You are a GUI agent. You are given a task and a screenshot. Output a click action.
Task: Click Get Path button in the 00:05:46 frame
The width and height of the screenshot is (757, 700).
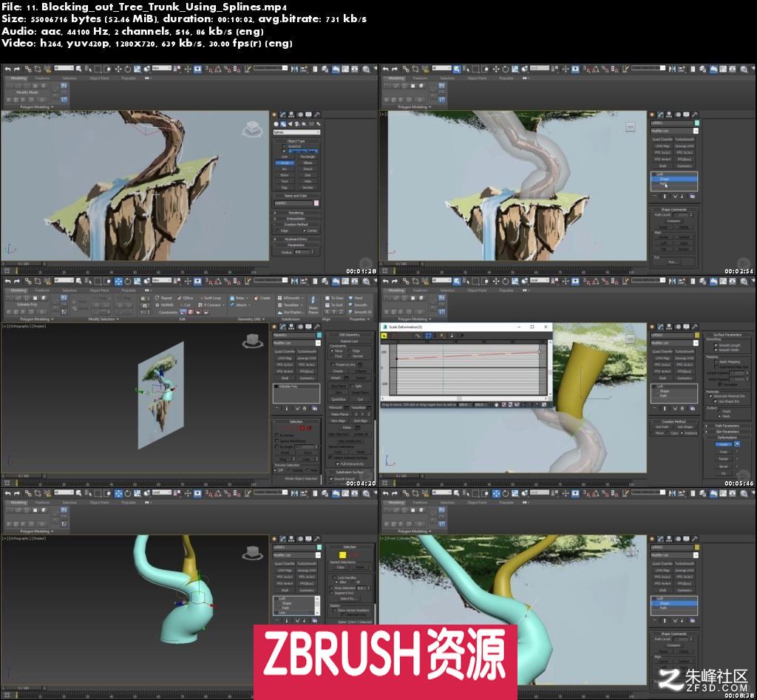coord(662,427)
